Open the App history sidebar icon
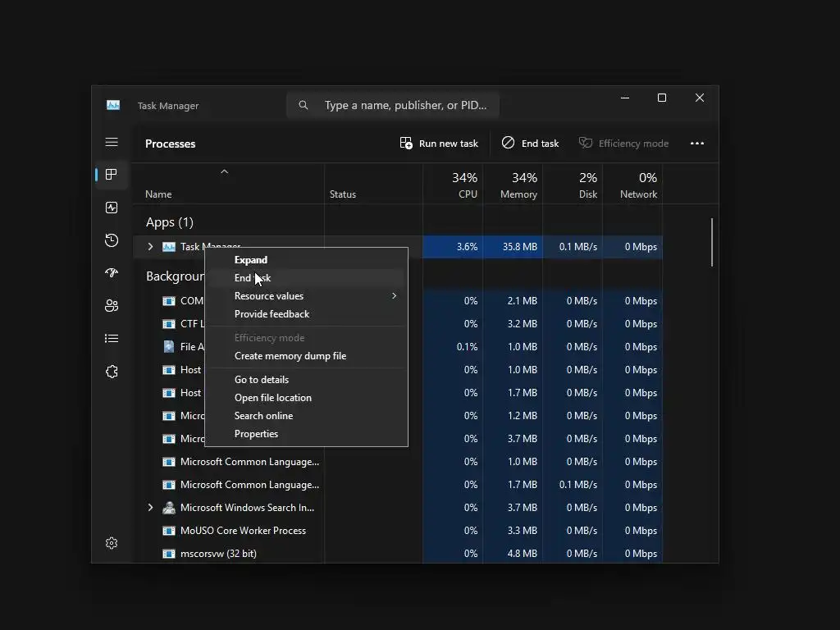 click(112, 240)
